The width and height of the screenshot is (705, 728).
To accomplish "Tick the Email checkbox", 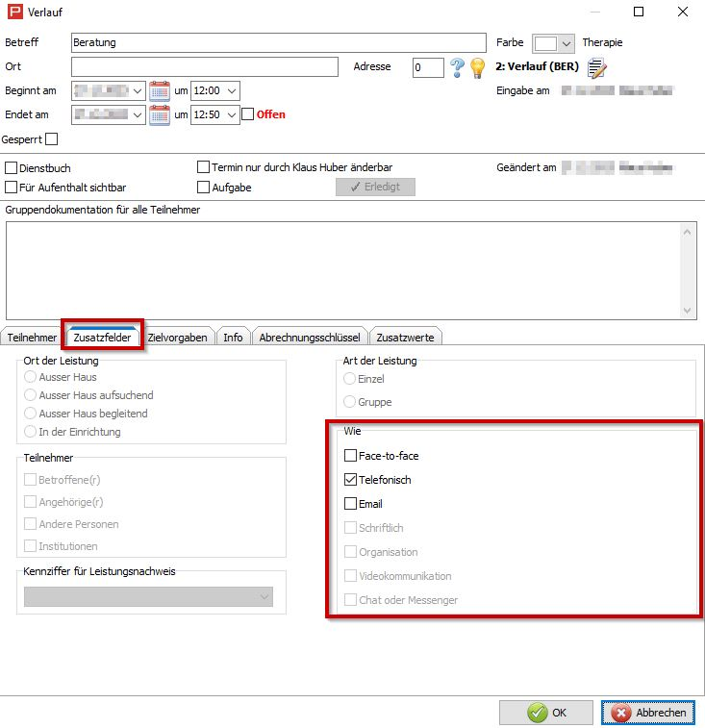I will pyautogui.click(x=350, y=503).
